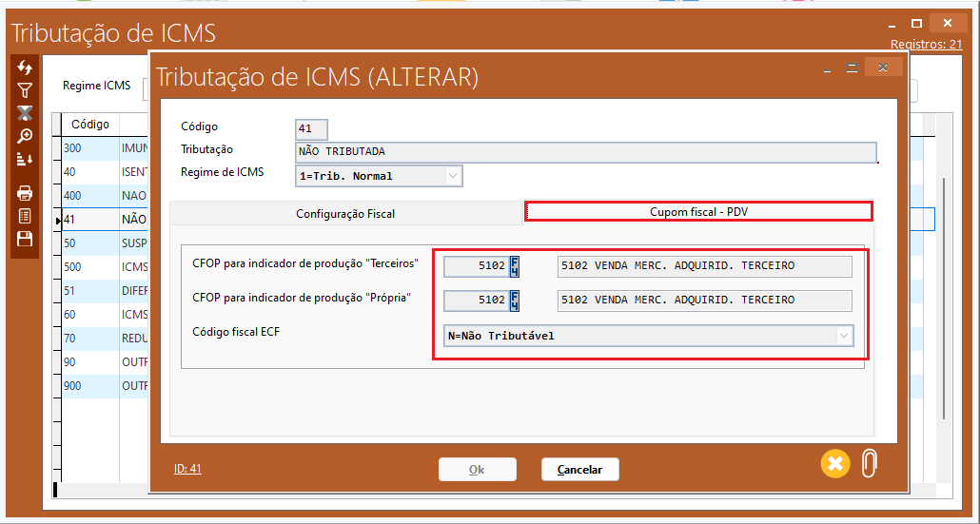Screen dimensions: 980x524
Task: Open the Código fiscal ECF dropdown
Action: tap(842, 336)
